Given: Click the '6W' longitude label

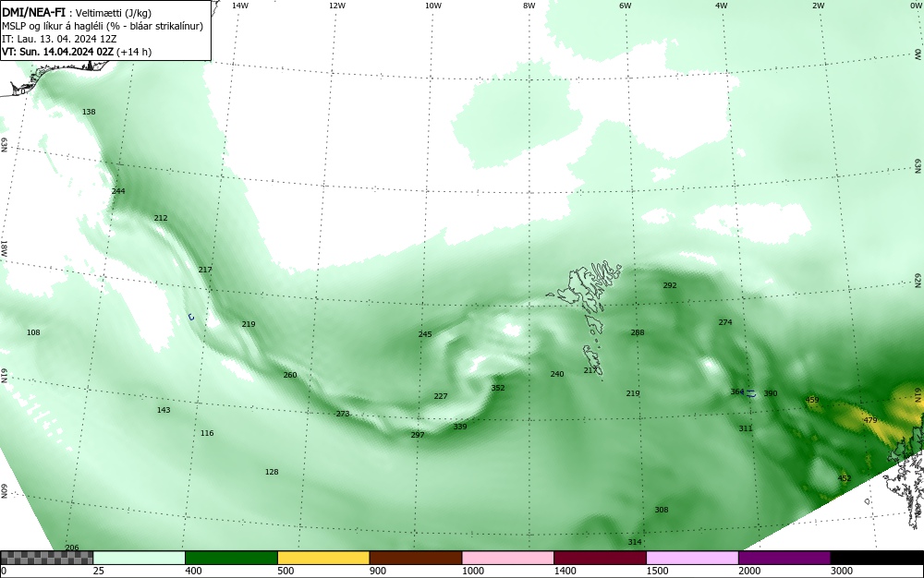Looking at the screenshot, I should pos(626,6).
